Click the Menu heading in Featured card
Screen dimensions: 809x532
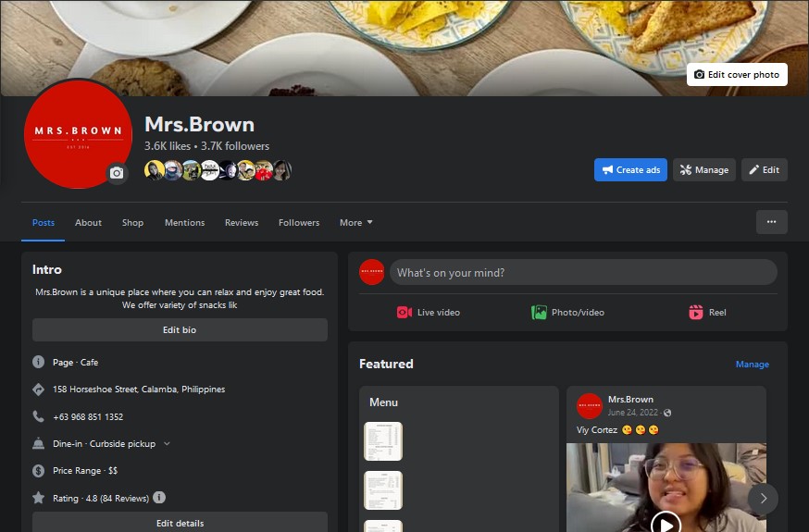pos(383,402)
